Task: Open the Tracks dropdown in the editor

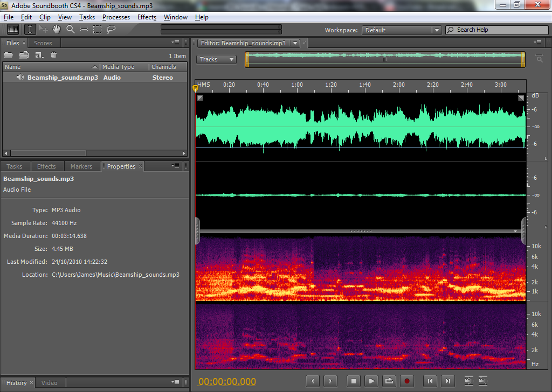Action: (216, 59)
